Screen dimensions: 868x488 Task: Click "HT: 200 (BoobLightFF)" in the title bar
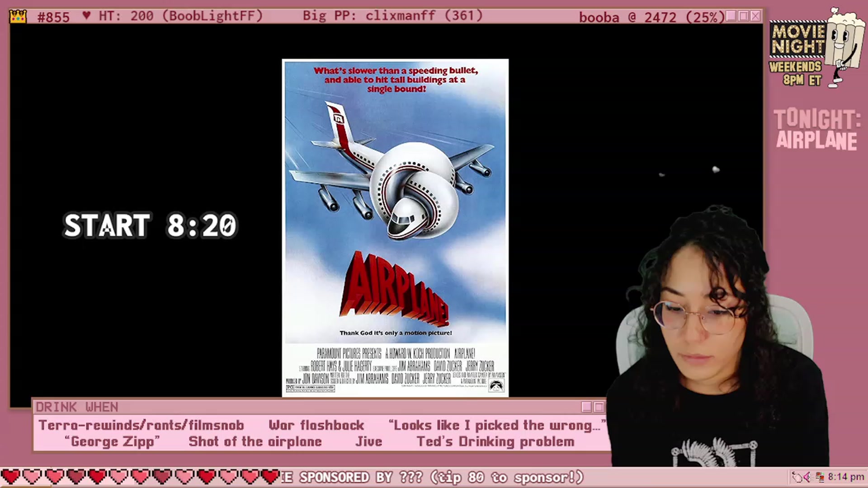click(181, 16)
